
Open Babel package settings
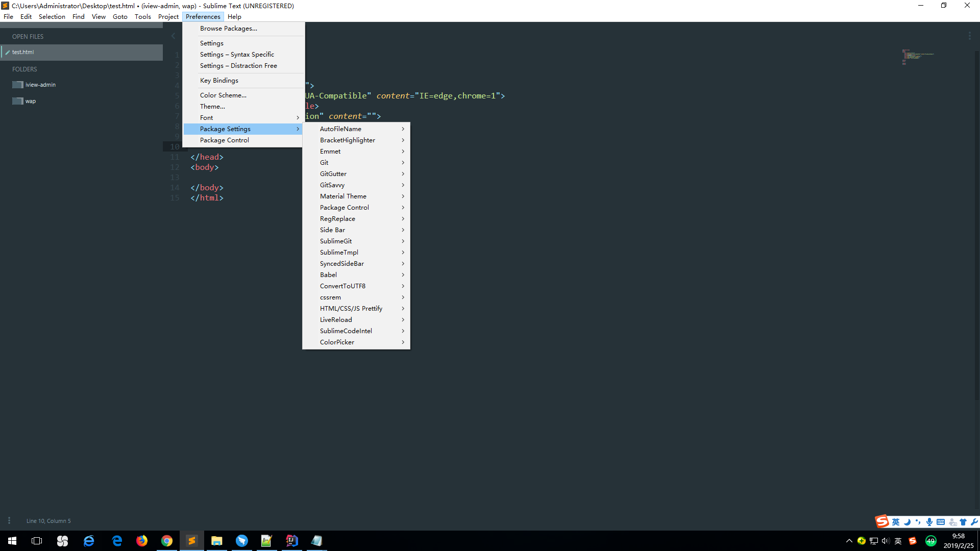(x=356, y=275)
